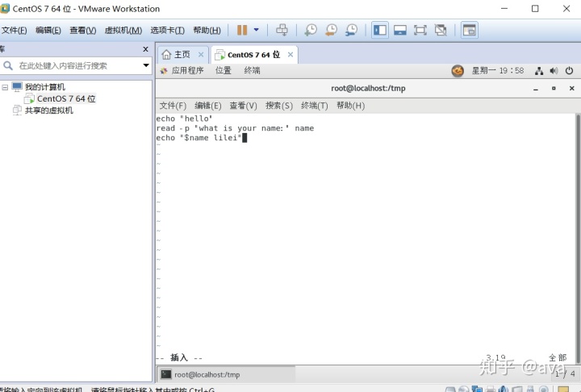The image size is (581, 392).
Task: Select root@localhost:/tmp in the taskbar
Action: coord(227,374)
